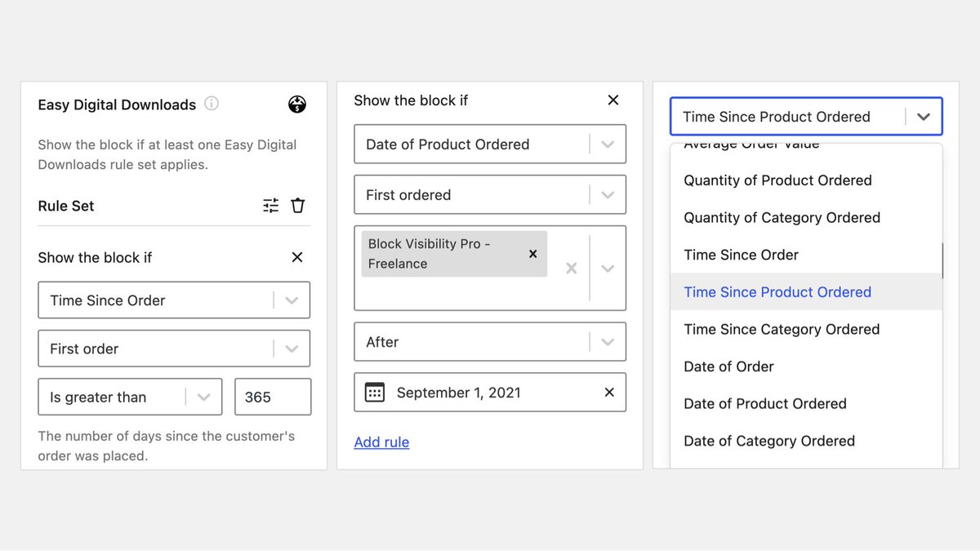Screen dimensions: 980x551
Task: Open the Time Since Order dropdown
Action: click(x=174, y=300)
